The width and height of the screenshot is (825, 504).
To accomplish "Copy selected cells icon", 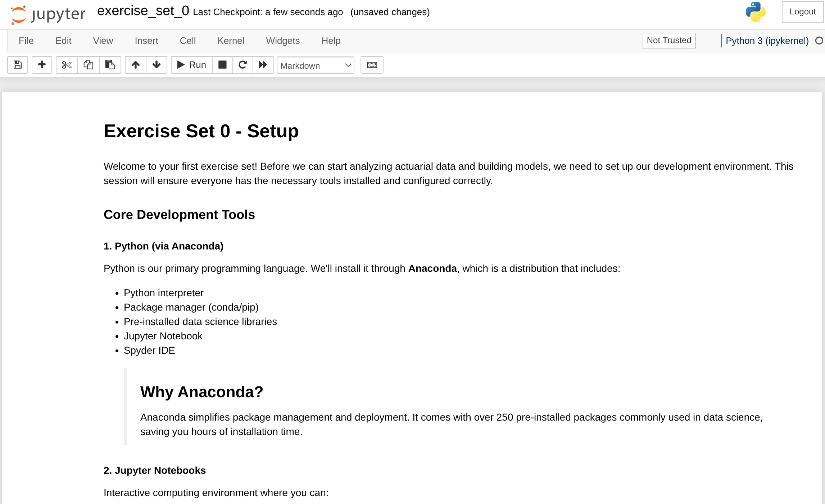I will [88, 65].
